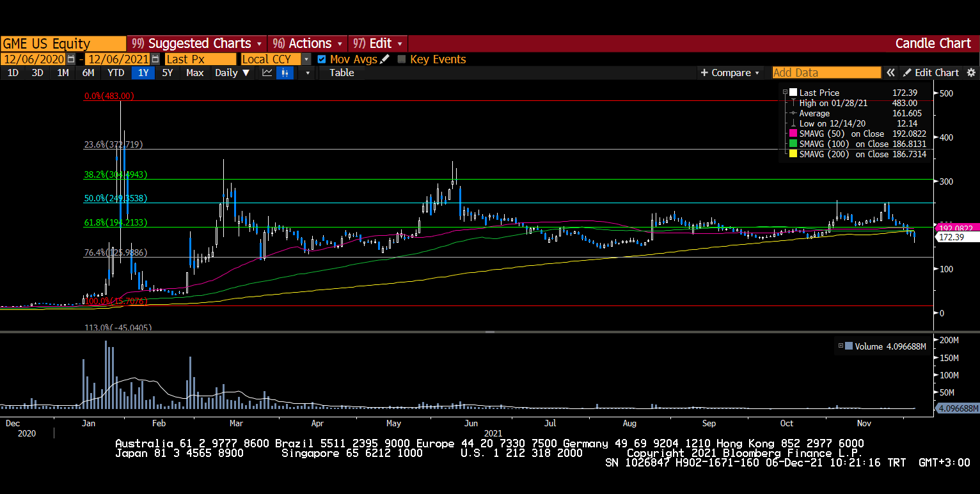
Task: Select the 5Y time range tab
Action: coord(168,73)
